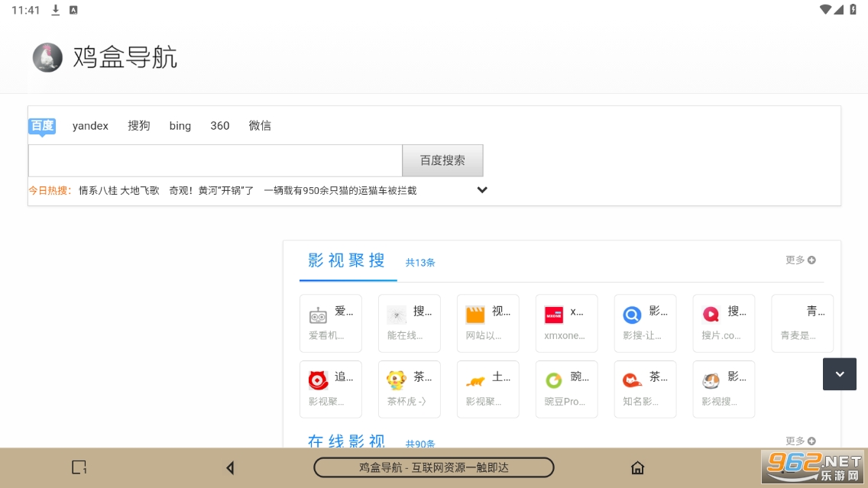Switch search engine to yandex
The image size is (868, 488).
(90, 126)
